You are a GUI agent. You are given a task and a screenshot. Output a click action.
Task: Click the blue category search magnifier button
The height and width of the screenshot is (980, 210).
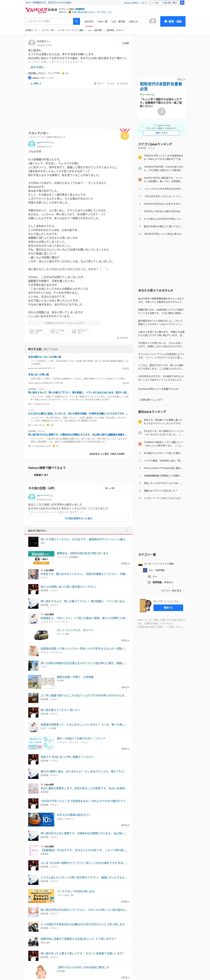[77, 21]
